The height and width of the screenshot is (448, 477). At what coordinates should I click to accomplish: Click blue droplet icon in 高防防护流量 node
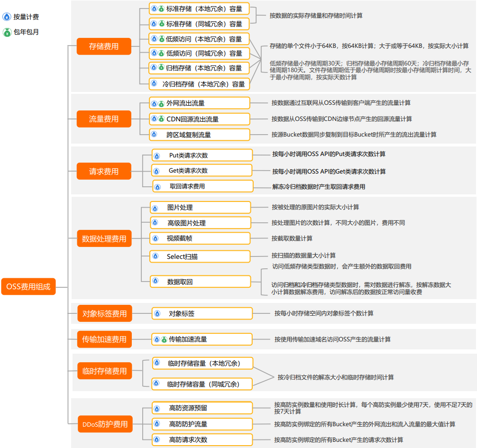click(x=157, y=423)
